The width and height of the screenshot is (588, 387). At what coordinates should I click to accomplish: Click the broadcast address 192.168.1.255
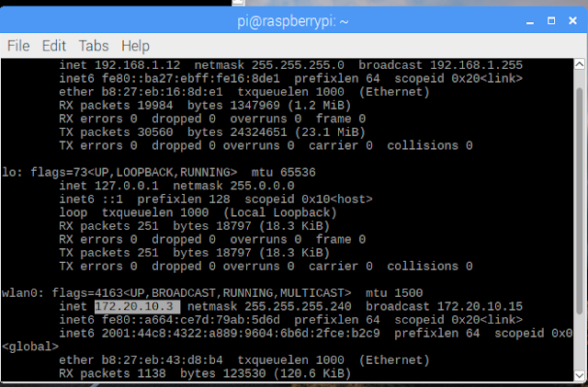tap(476, 65)
